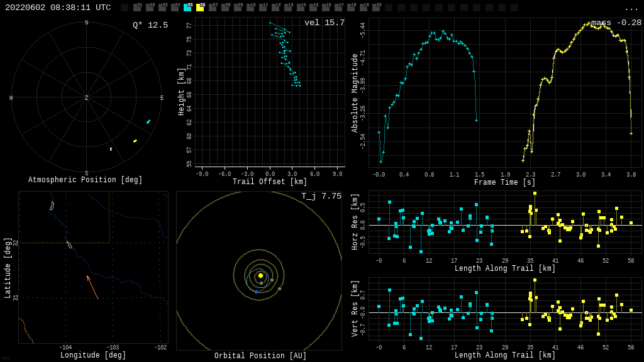
Task: Select camera 15 box in top strip
Action: click(x=313, y=8)
